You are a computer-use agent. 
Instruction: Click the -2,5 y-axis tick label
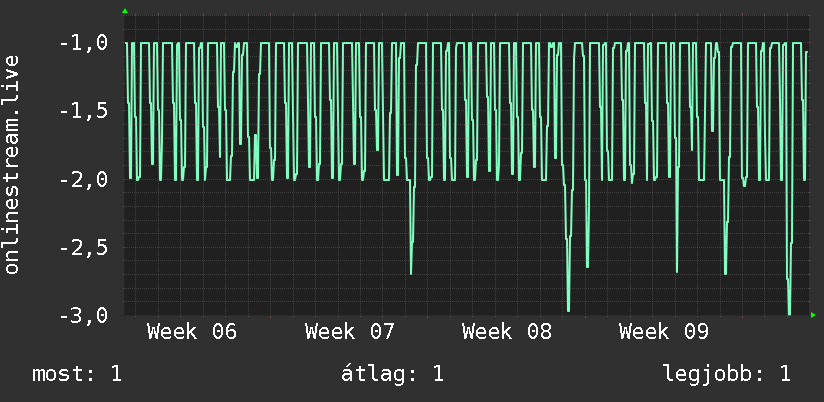84,247
